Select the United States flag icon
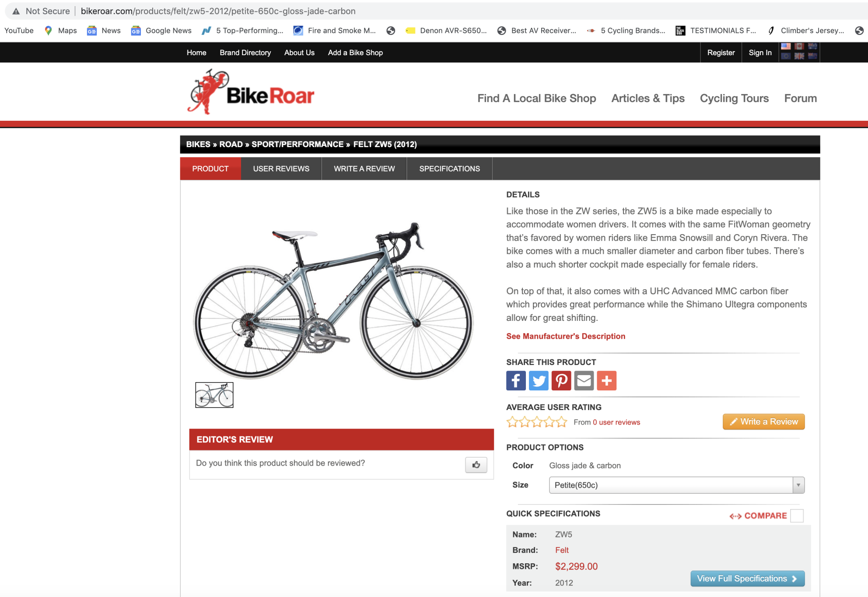The image size is (868, 597). (786, 46)
